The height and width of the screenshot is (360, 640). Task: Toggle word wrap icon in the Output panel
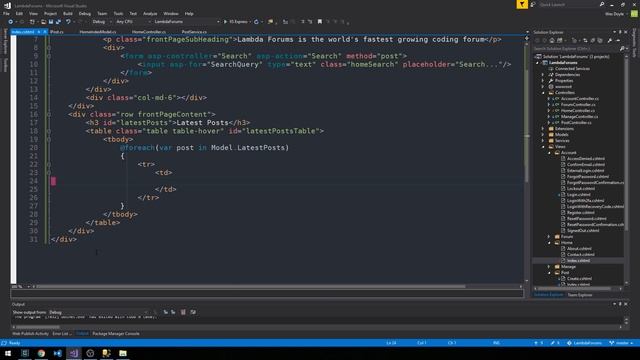[193, 312]
